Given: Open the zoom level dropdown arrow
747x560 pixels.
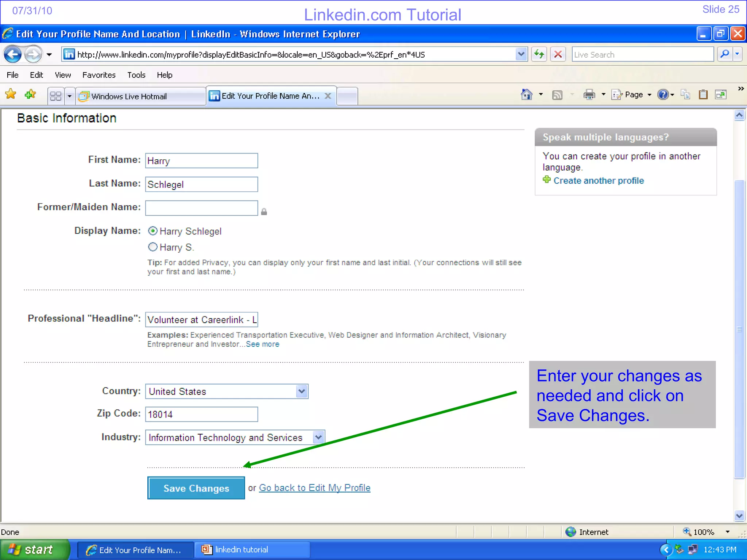Looking at the screenshot, I should 728,532.
